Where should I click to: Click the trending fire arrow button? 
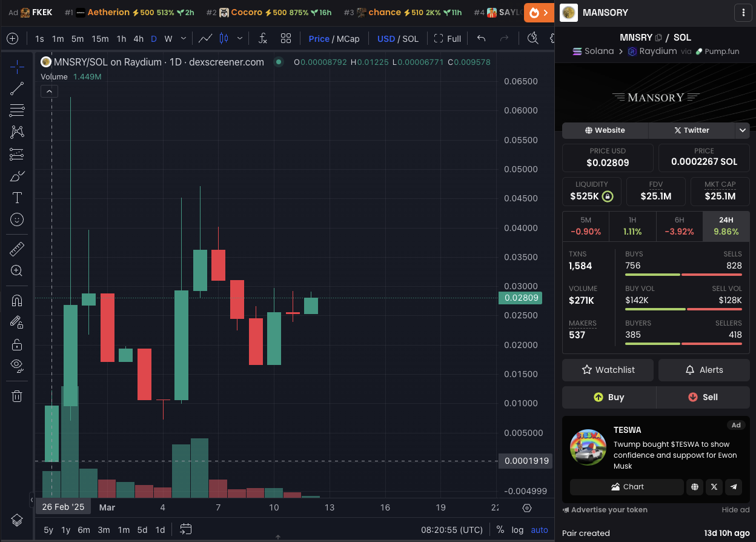[x=539, y=12]
